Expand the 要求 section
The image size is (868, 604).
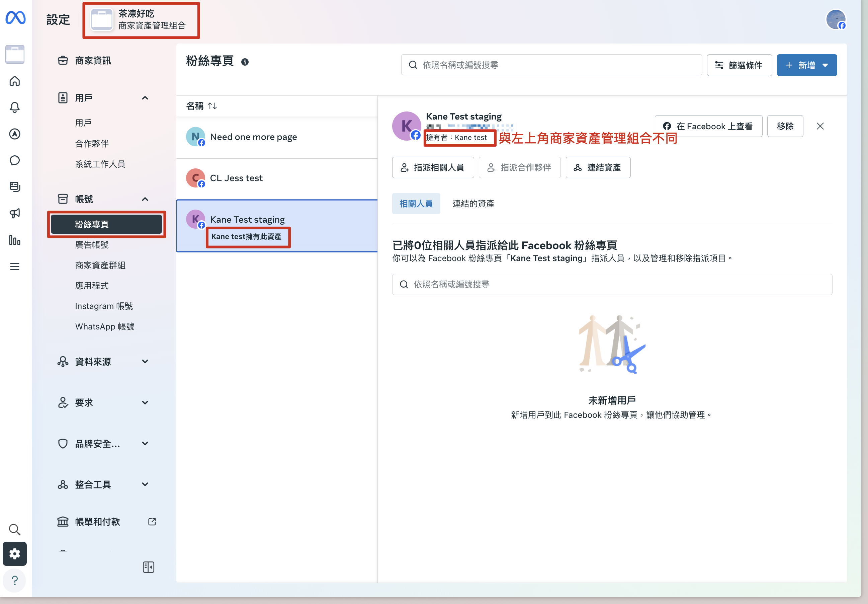coord(103,403)
